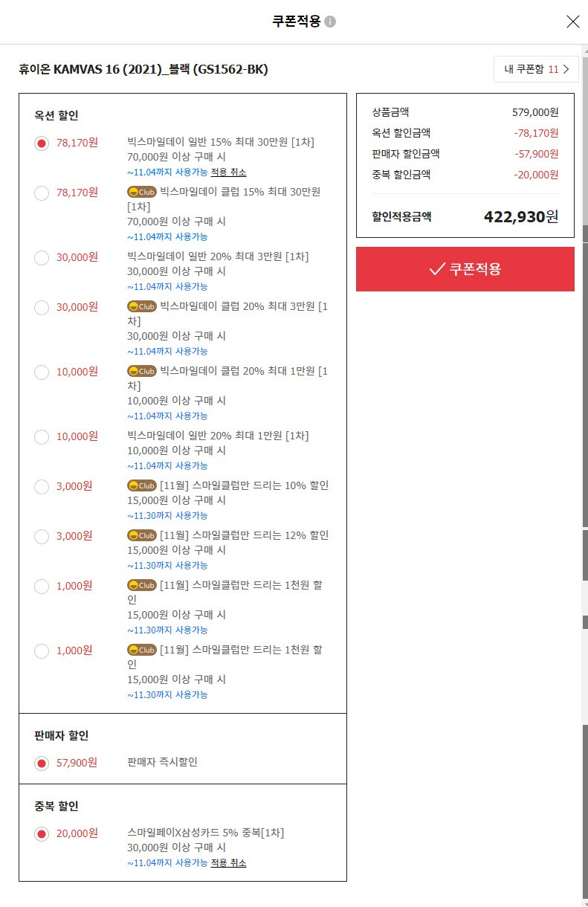Select the 78,170원 클럽 15% coupon radio button
This screenshot has width=588, height=907.
tap(42, 193)
